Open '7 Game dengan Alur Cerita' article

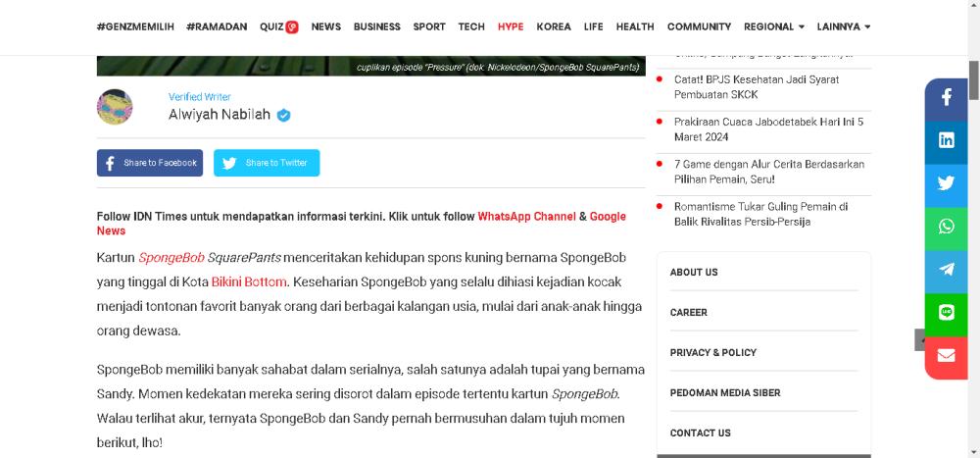(x=769, y=172)
